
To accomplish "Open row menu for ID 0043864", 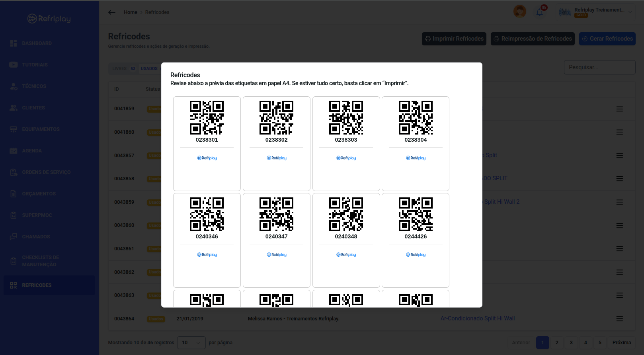I will point(620,319).
